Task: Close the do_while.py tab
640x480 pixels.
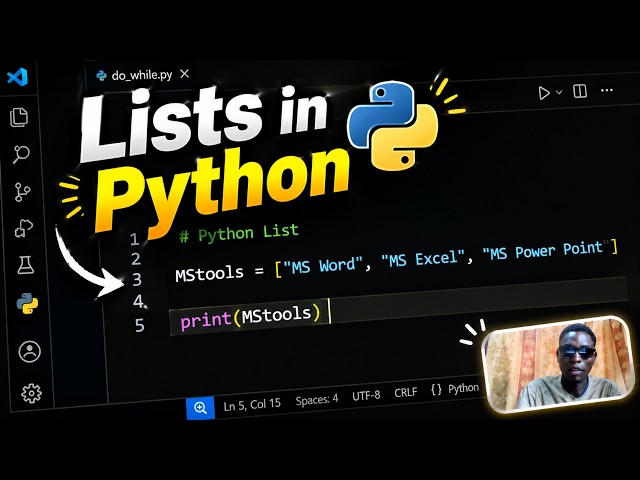Action: [184, 74]
